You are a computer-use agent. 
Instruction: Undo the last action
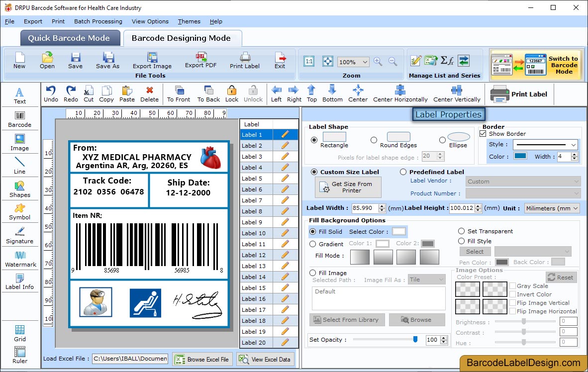[x=51, y=94]
